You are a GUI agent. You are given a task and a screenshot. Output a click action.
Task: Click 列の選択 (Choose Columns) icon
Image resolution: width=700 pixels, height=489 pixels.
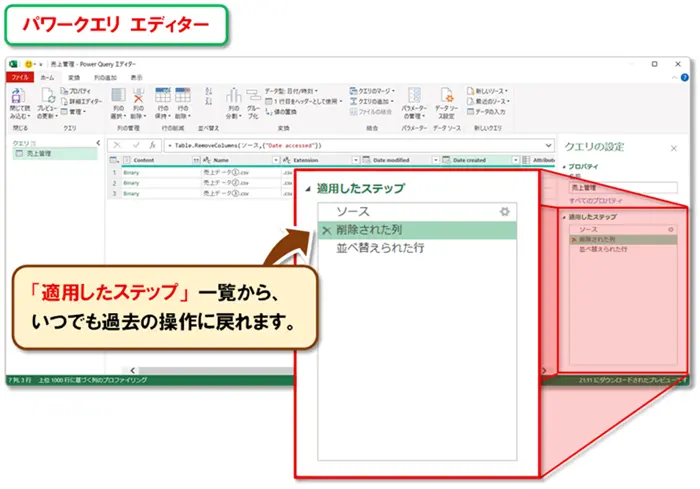(x=118, y=96)
